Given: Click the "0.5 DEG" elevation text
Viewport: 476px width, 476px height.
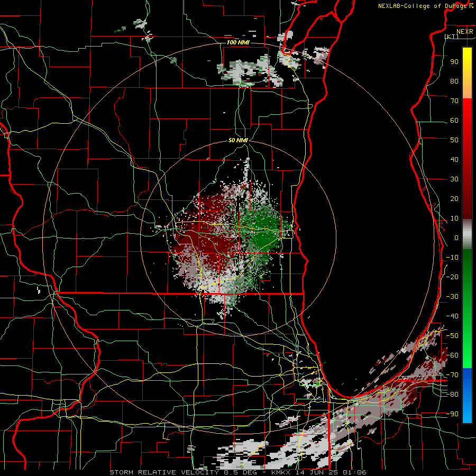Looking at the screenshot, I should coord(240,472).
